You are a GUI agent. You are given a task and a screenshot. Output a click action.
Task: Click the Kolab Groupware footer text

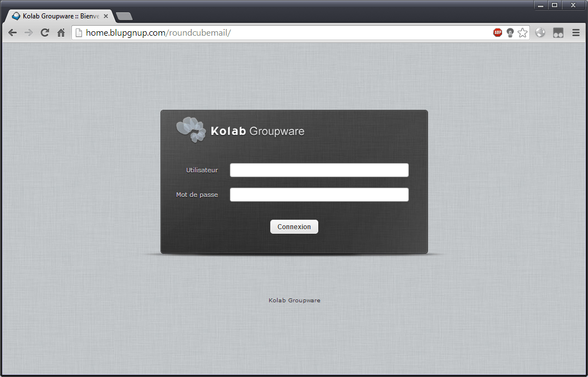[x=294, y=300]
